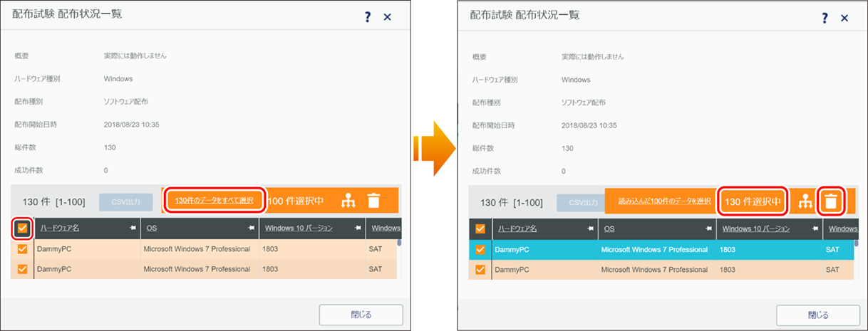Sort by Windows 10 バージョン, 100 件選択中 dialog
The height and width of the screenshot is (331, 868).
point(297,228)
